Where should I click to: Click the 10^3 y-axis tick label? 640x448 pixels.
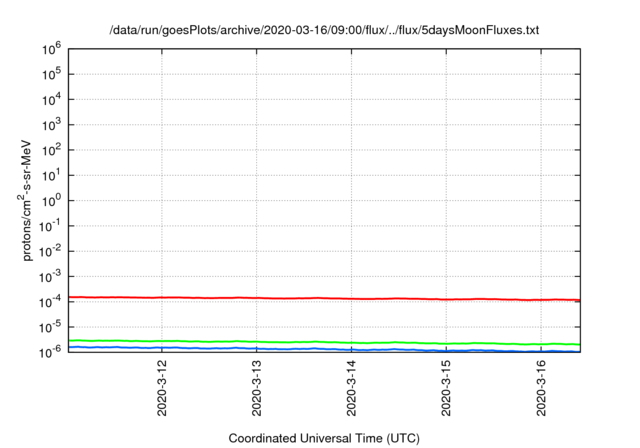click(x=52, y=125)
